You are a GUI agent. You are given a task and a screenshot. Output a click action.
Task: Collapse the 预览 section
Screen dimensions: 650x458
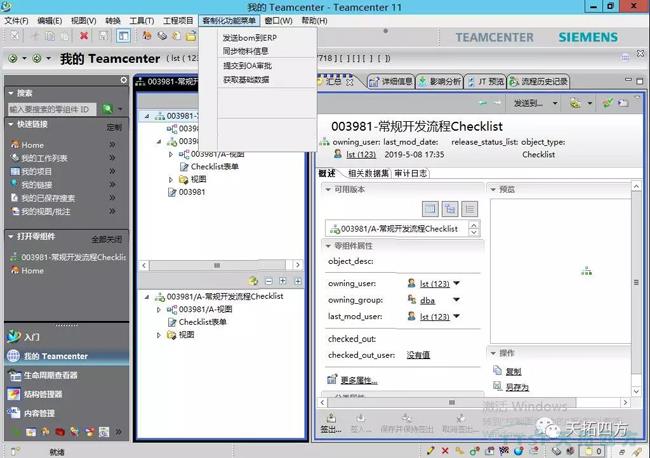pos(493,189)
